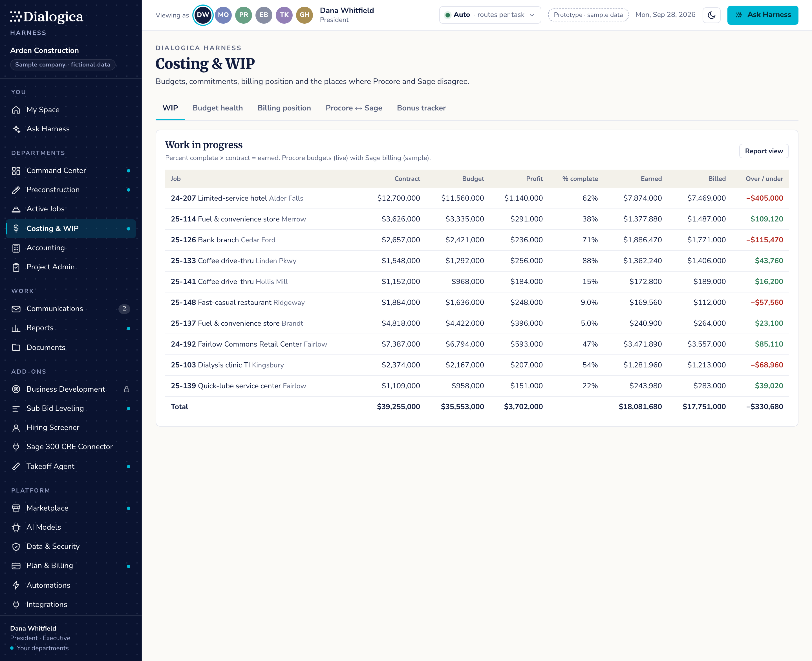Toggle dark mode with moon button

pos(711,15)
